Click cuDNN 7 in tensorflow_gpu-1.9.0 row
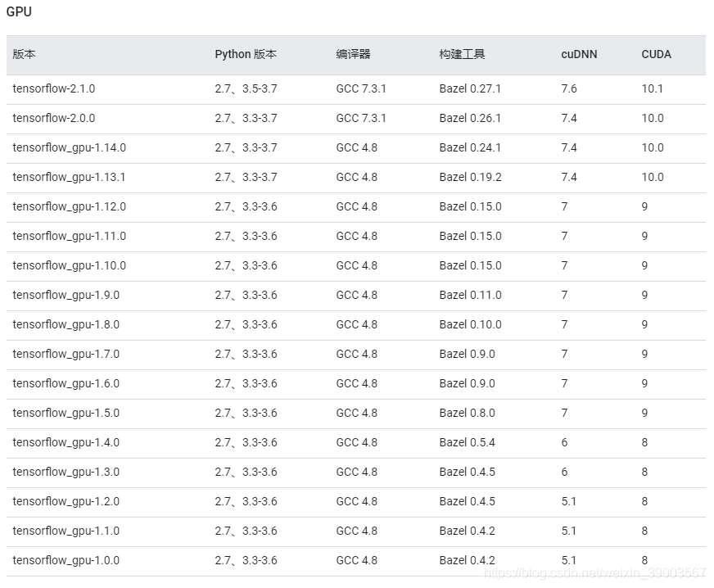This screenshot has width=714, height=588. 565,295
